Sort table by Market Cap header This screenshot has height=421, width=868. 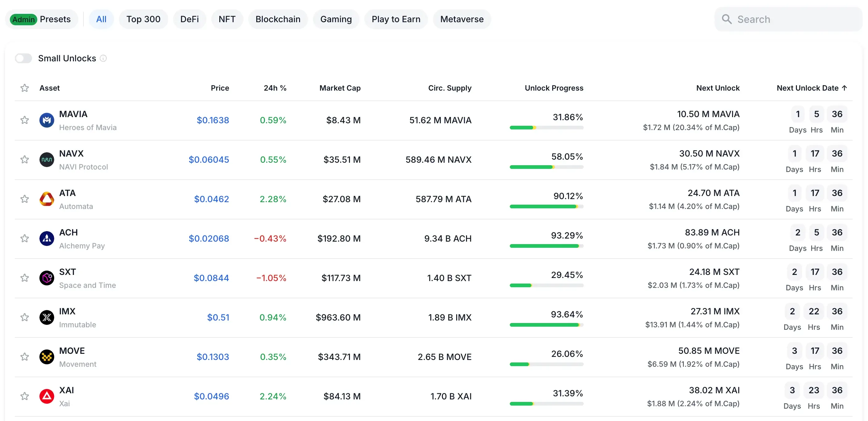click(340, 88)
